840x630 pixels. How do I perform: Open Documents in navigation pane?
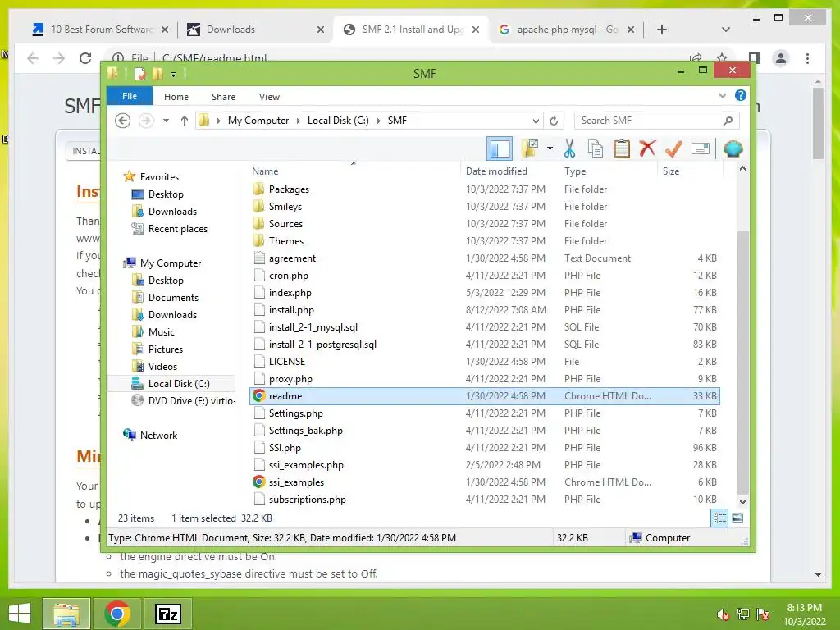point(173,297)
